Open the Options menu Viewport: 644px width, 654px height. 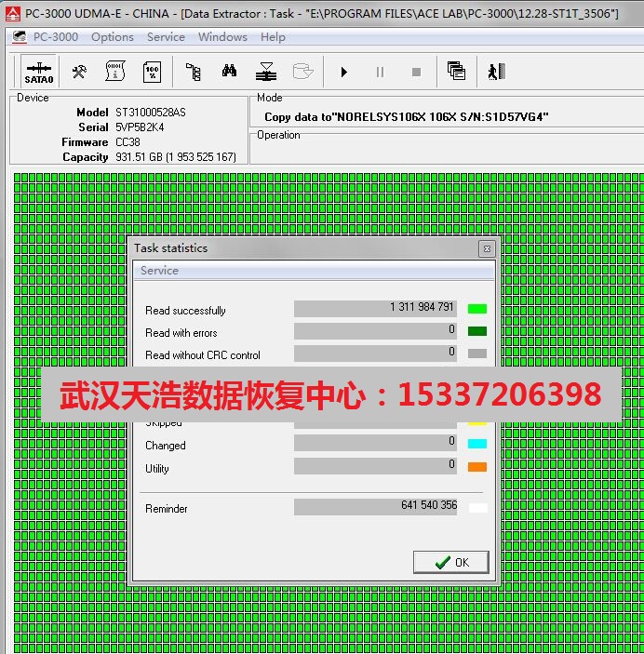(113, 37)
